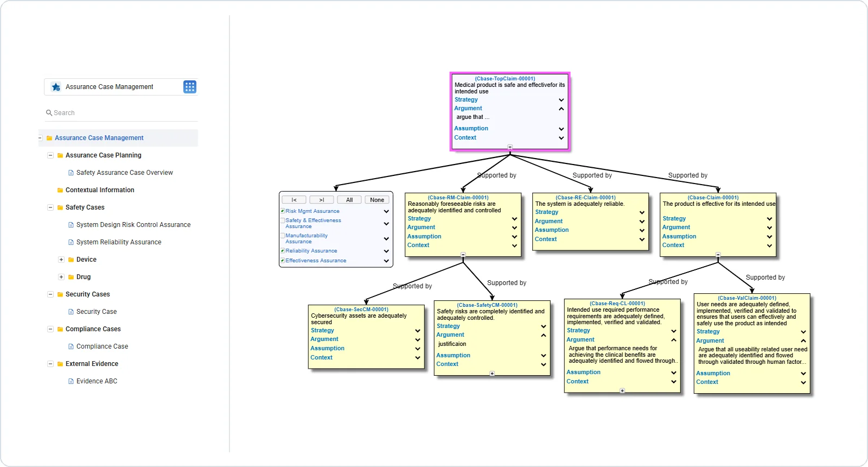The width and height of the screenshot is (868, 467).
Task: Toggle the Risk Mgmt Assurance checkbox
Action: tap(283, 211)
